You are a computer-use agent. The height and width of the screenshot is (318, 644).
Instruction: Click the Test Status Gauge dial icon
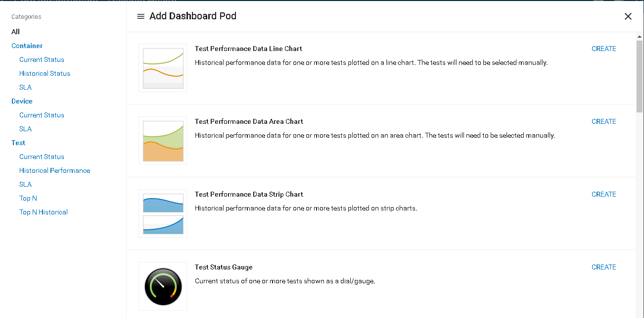[163, 287]
